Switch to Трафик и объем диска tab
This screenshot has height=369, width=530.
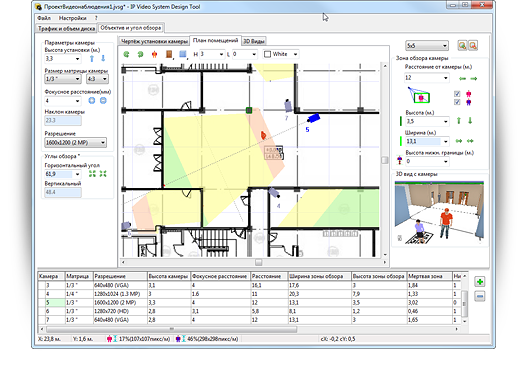(66, 29)
